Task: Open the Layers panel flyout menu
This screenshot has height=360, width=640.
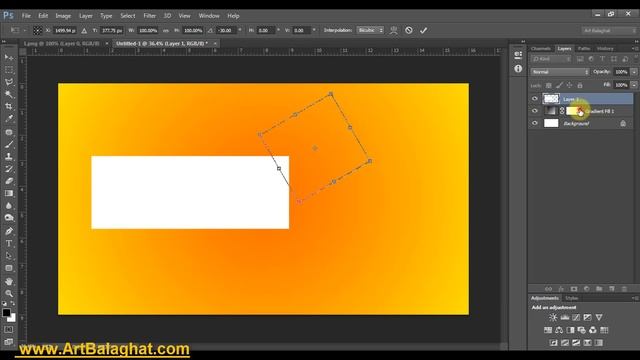Action: (x=635, y=49)
